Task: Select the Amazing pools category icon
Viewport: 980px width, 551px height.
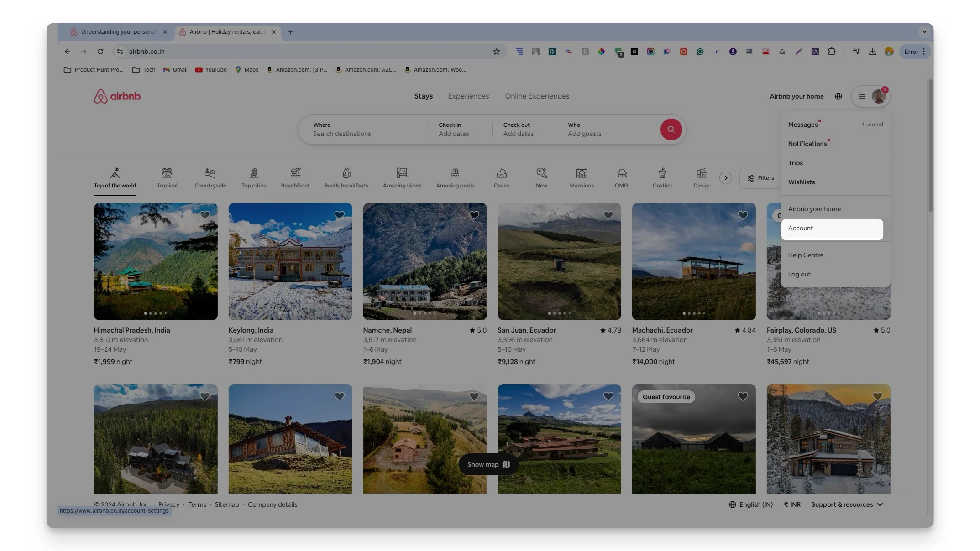Action: click(x=455, y=173)
